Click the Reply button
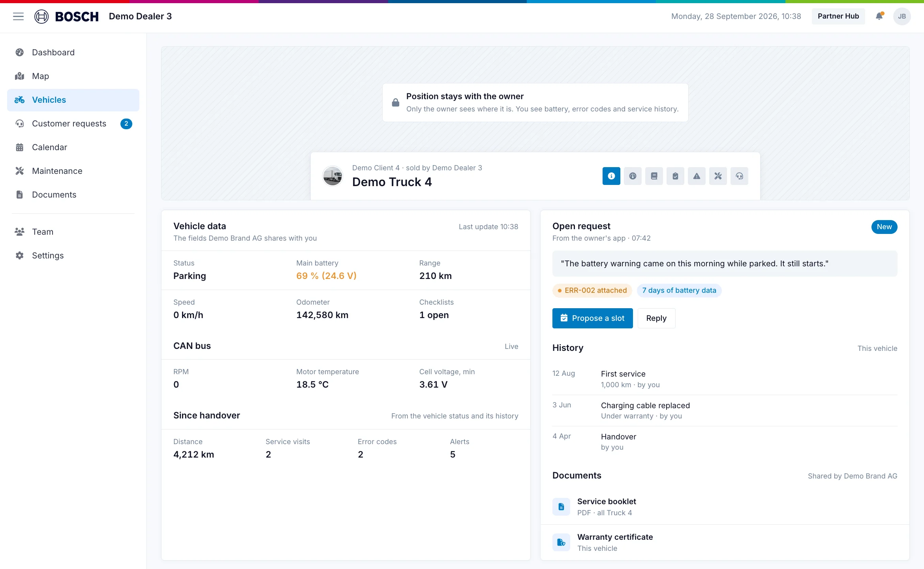This screenshot has height=569, width=924. point(656,318)
